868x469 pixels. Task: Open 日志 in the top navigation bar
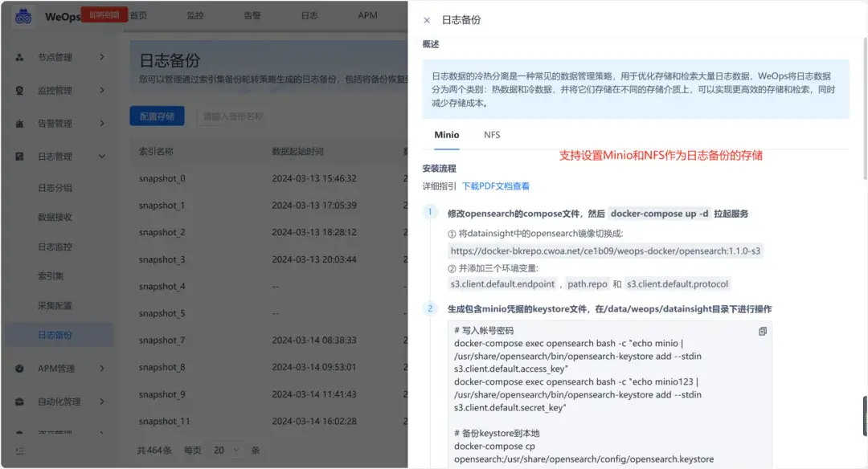coord(309,14)
